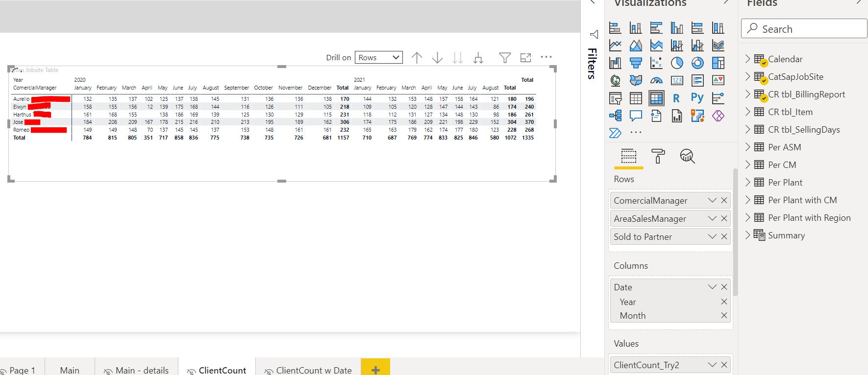The image size is (868, 375).
Task: Select the multi-row card visual
Action: coord(697,80)
